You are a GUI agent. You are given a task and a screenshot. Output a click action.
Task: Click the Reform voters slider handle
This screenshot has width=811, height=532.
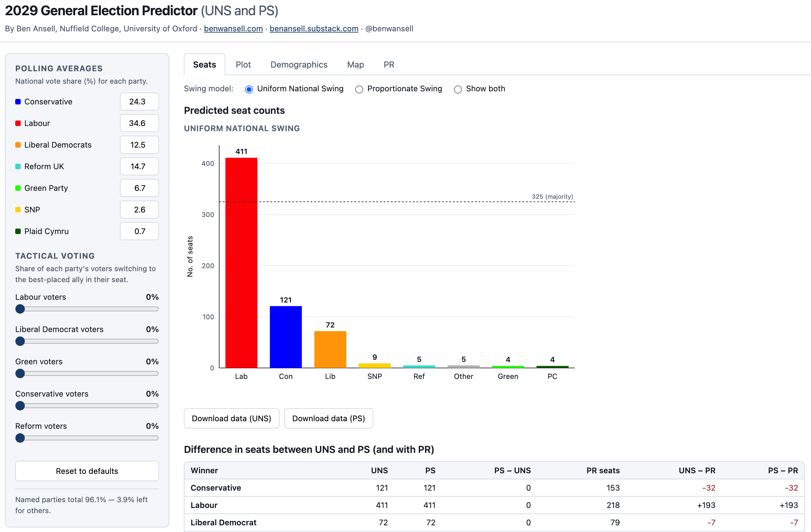[20, 438]
